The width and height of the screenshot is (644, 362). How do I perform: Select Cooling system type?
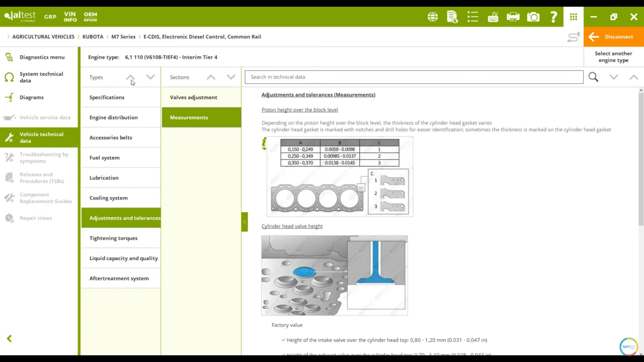tap(121, 198)
